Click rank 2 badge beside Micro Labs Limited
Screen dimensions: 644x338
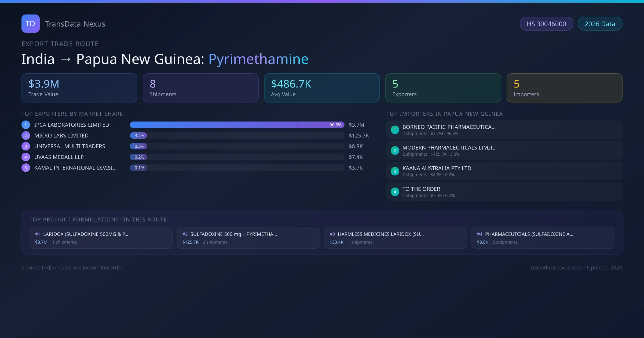pyautogui.click(x=26, y=135)
